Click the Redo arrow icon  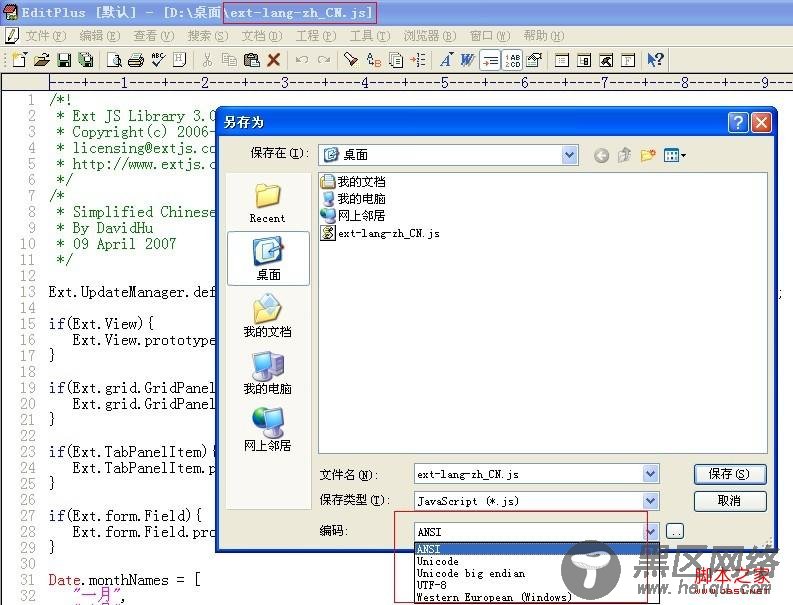click(x=324, y=60)
